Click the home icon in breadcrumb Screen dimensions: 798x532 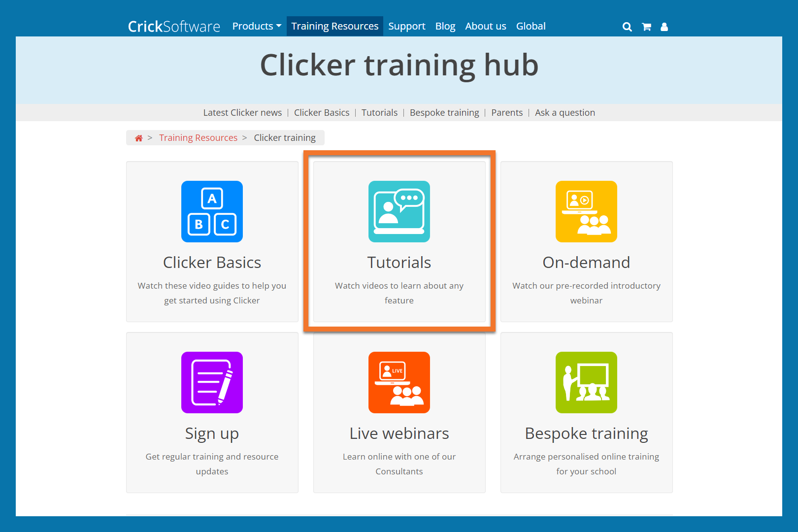[139, 138]
